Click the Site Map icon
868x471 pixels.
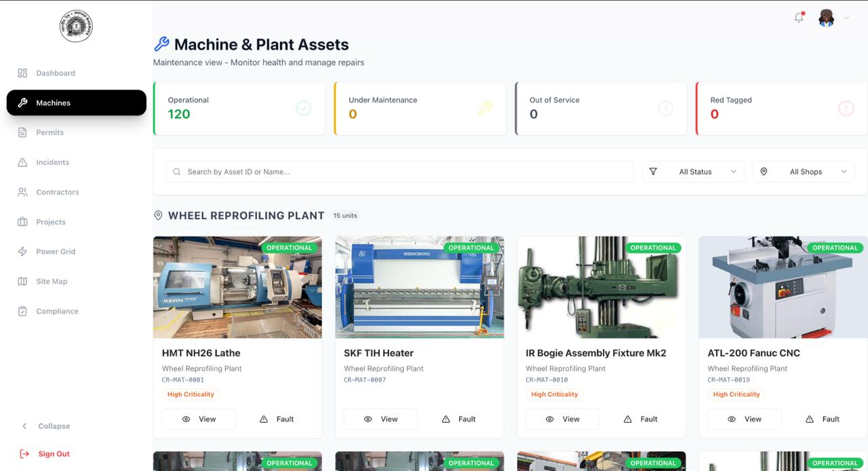[x=22, y=281]
